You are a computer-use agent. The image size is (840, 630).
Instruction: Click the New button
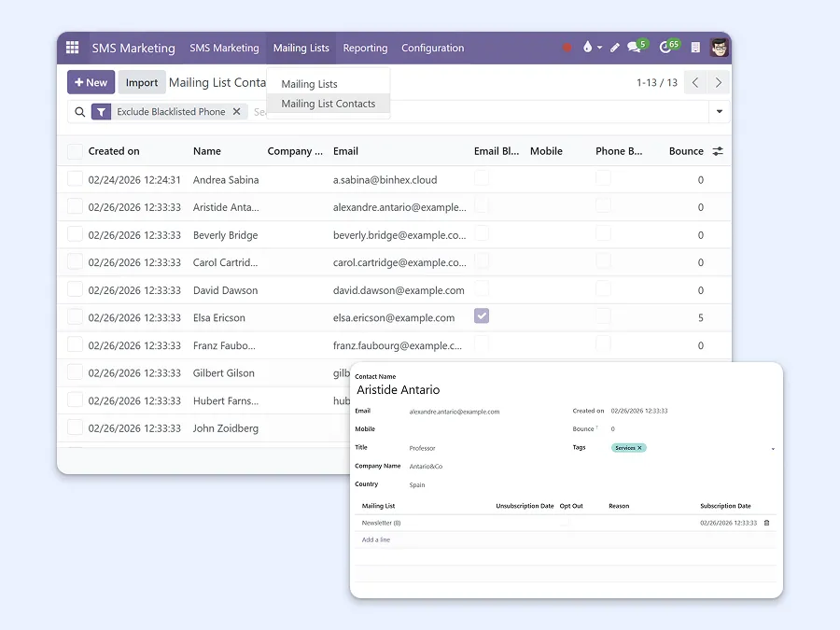coord(91,82)
